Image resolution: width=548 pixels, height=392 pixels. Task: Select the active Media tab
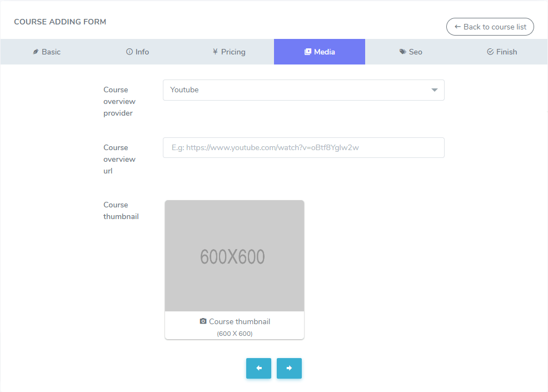coord(320,52)
